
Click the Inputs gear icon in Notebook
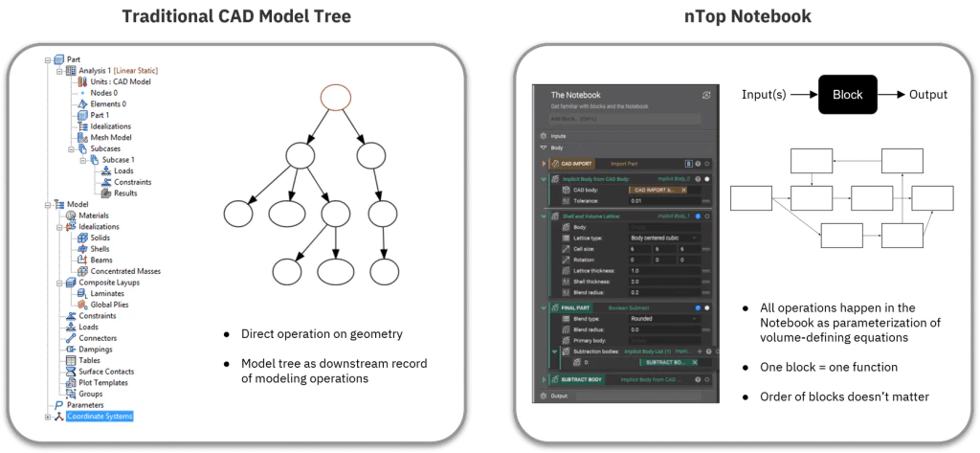[x=544, y=136]
